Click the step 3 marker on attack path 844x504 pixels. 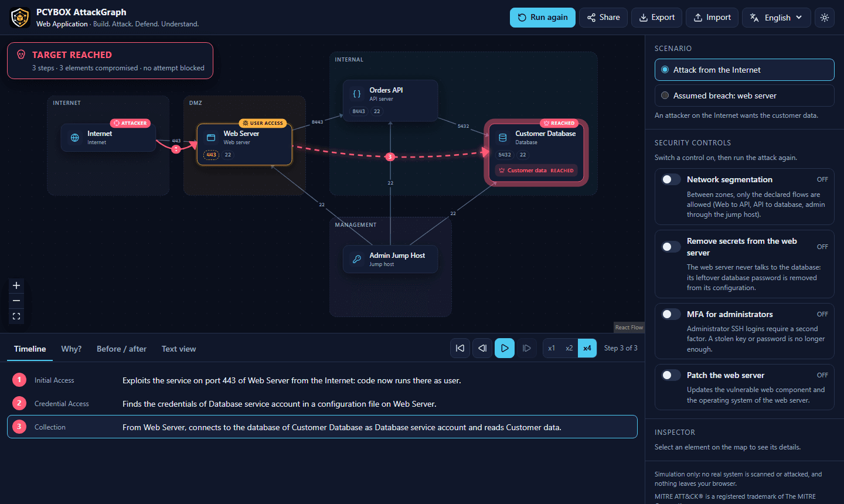390,156
